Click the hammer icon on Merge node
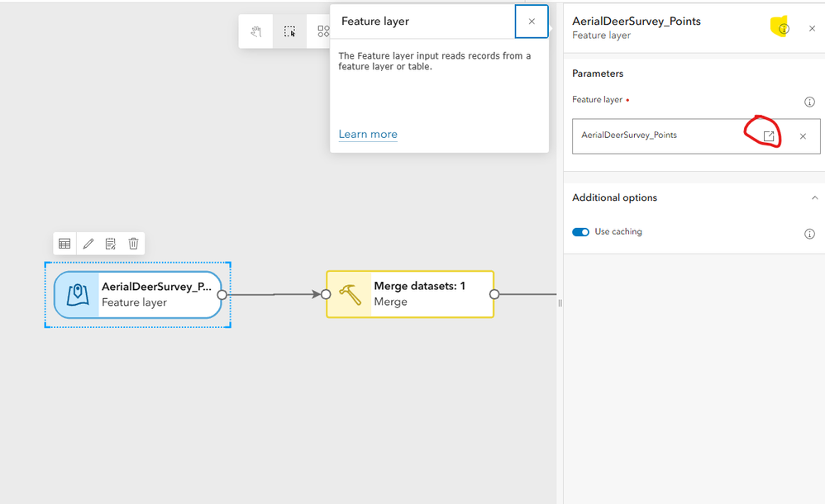This screenshot has width=825, height=504. 350,294
